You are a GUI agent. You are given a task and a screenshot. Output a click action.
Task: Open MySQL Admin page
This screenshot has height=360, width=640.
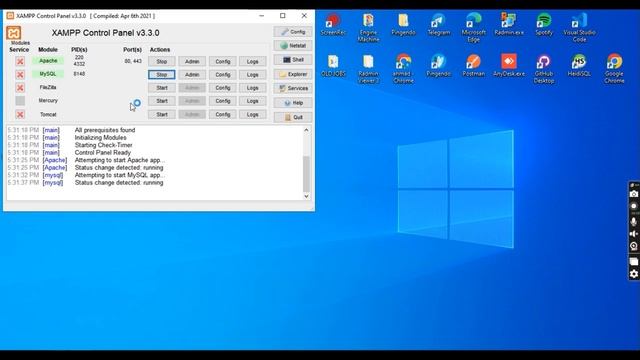(x=192, y=75)
